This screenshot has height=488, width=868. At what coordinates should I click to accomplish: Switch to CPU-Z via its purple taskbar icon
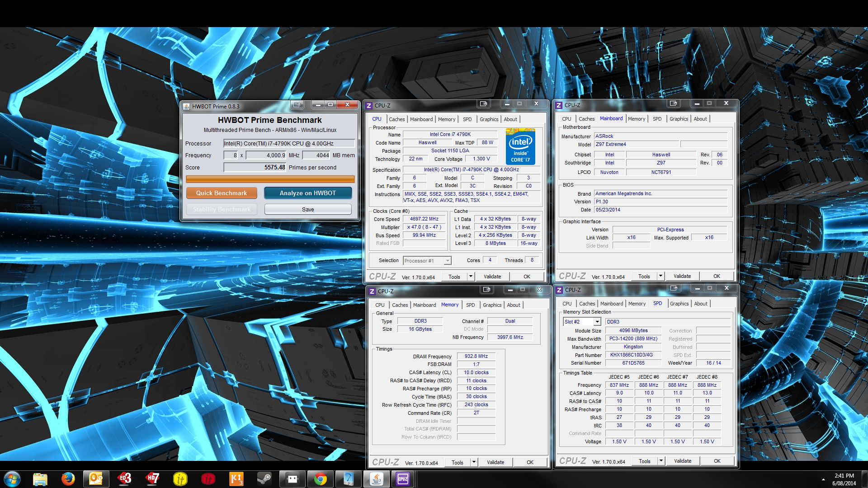[x=403, y=479]
